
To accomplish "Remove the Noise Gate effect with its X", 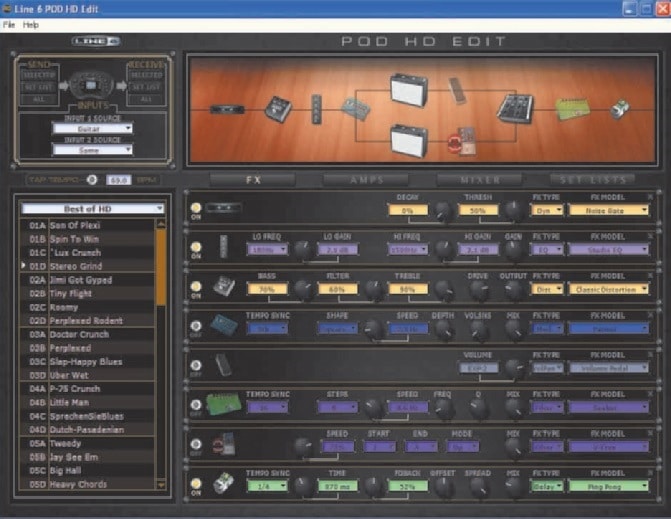I will click(650, 197).
